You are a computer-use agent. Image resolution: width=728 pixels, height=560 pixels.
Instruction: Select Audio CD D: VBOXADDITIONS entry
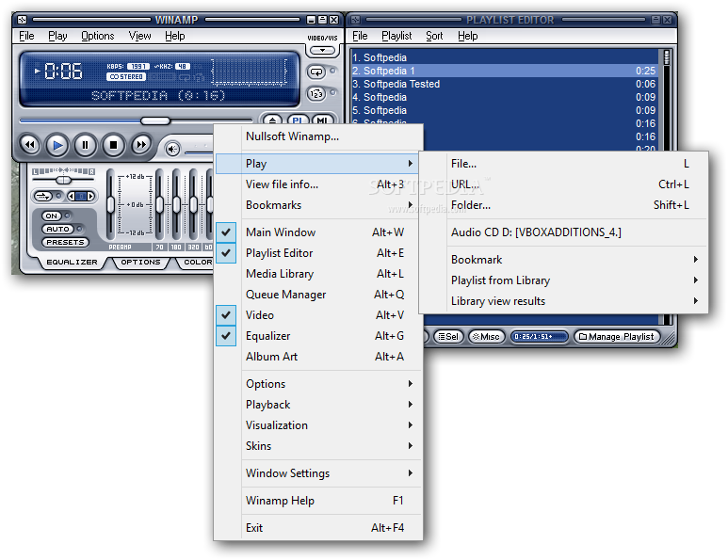(563, 232)
